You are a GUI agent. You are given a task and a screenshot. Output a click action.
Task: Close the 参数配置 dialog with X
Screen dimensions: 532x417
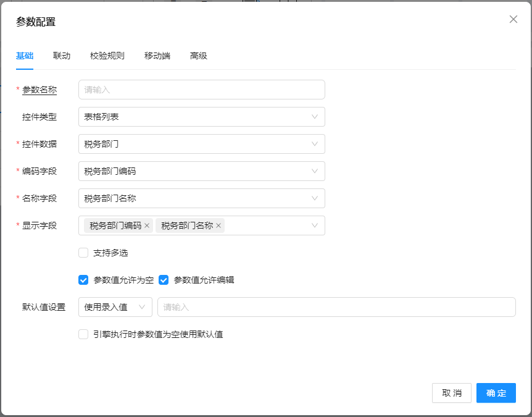pos(513,19)
